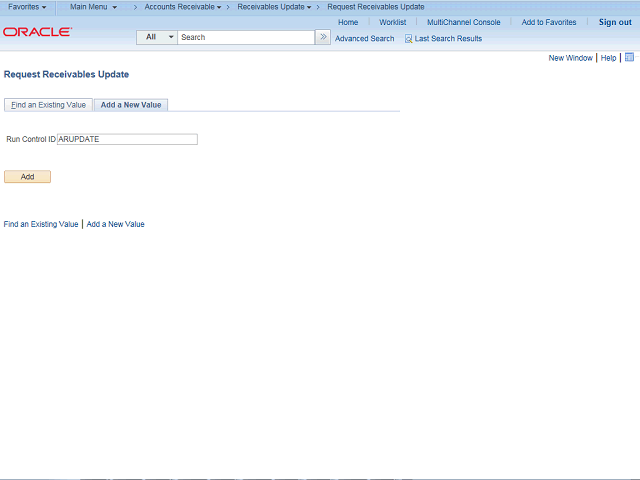This screenshot has height=480, width=640.
Task: Focus the Search input field
Action: tap(246, 37)
